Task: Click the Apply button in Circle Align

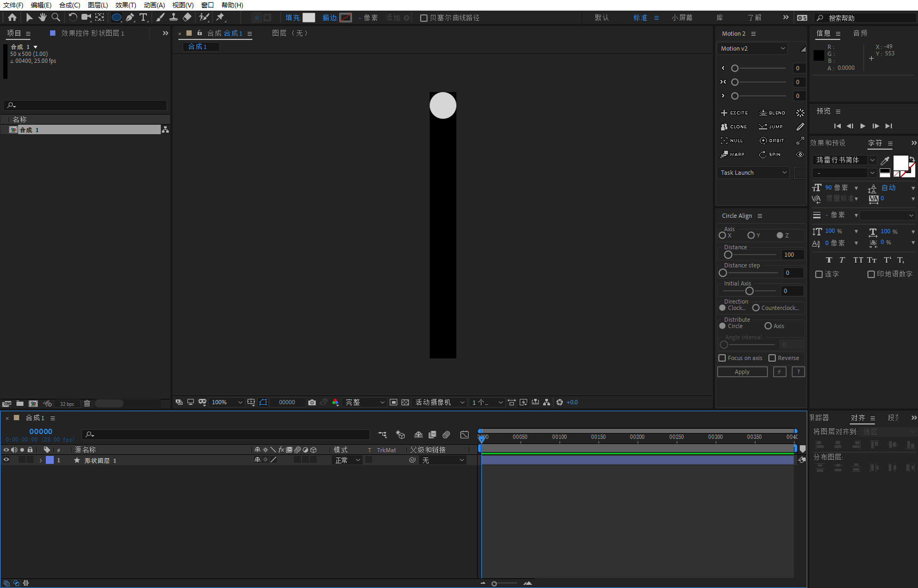Action: pyautogui.click(x=742, y=372)
